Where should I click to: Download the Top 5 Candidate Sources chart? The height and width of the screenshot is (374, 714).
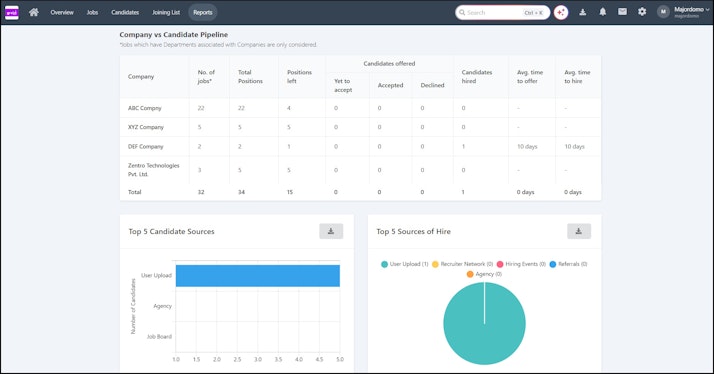[x=331, y=231]
